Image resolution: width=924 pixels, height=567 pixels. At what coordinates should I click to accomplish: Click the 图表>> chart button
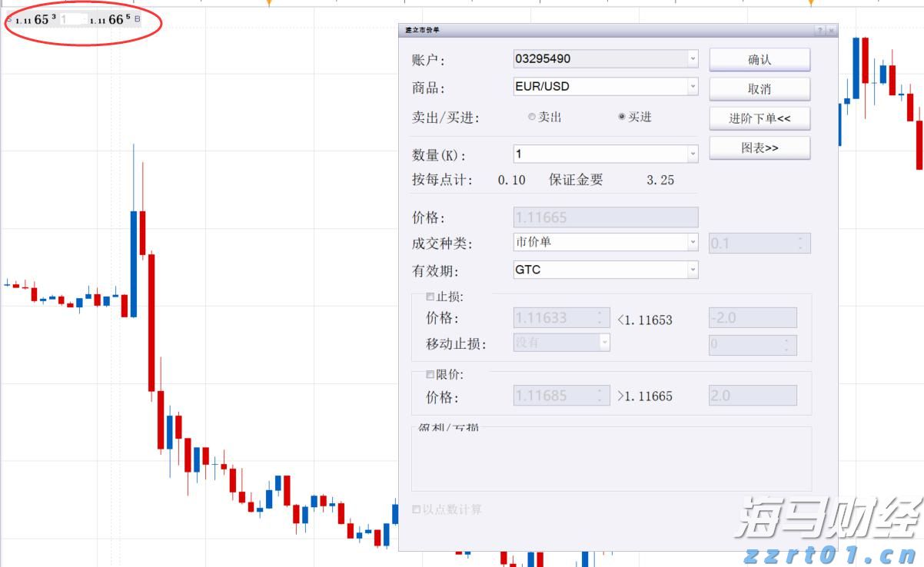pyautogui.click(x=759, y=148)
